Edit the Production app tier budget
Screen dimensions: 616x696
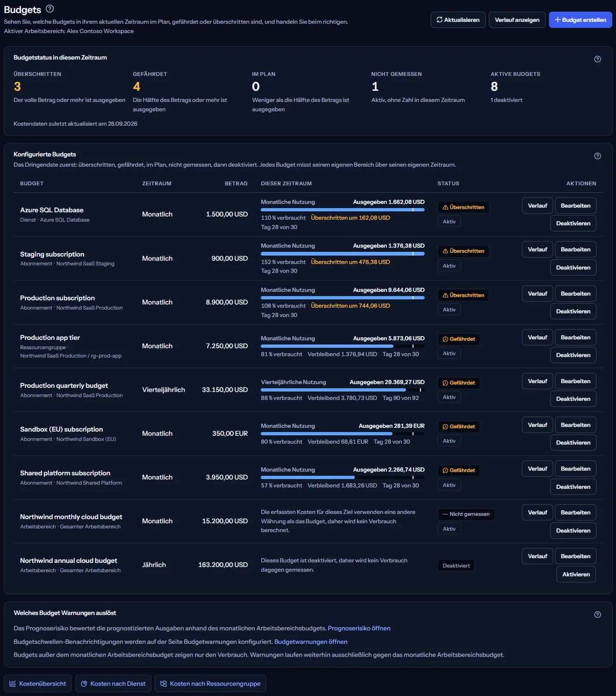pyautogui.click(x=575, y=338)
